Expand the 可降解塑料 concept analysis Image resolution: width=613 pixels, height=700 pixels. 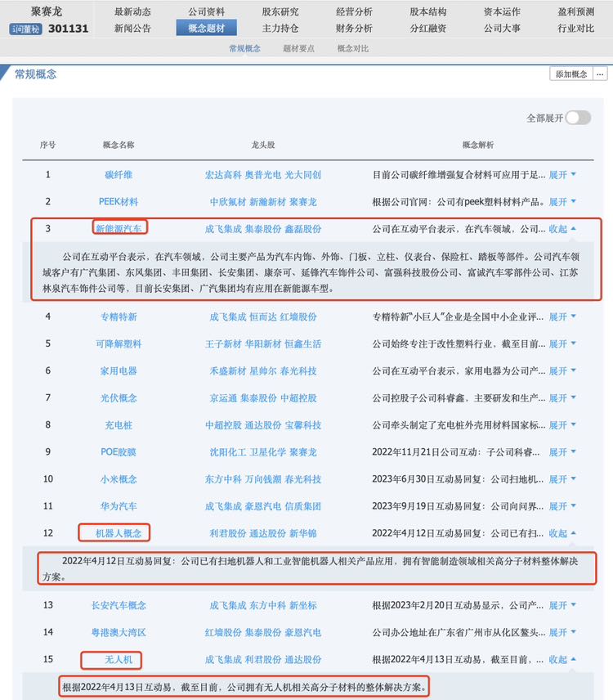(x=562, y=343)
